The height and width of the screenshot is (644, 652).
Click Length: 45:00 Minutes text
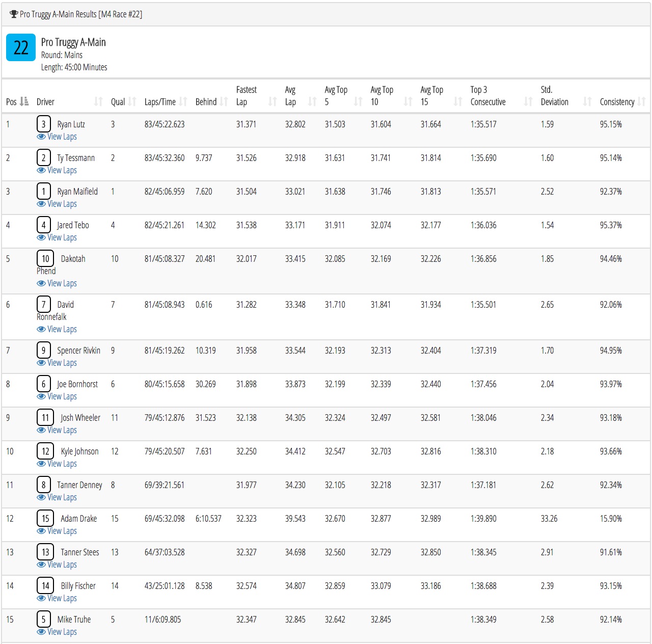[74, 67]
